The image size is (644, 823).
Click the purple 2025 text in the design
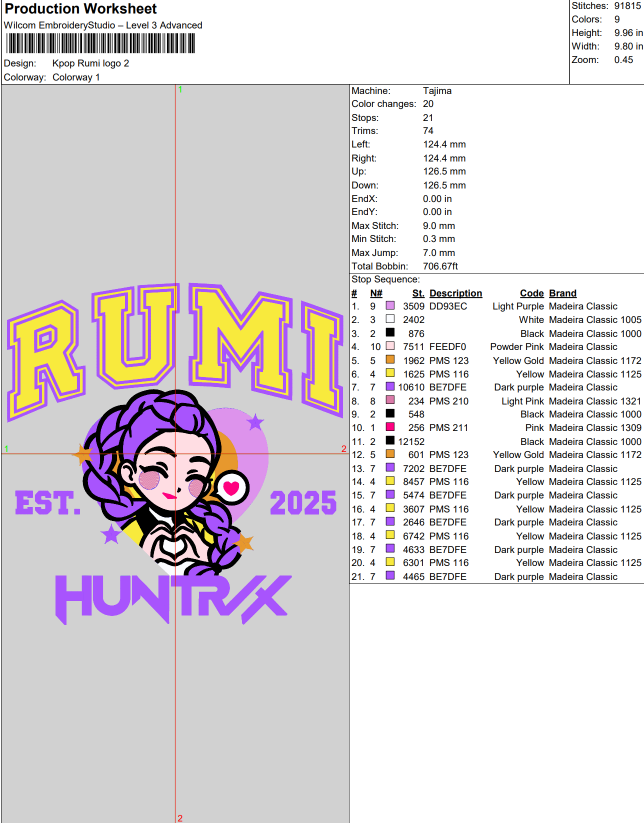point(303,503)
